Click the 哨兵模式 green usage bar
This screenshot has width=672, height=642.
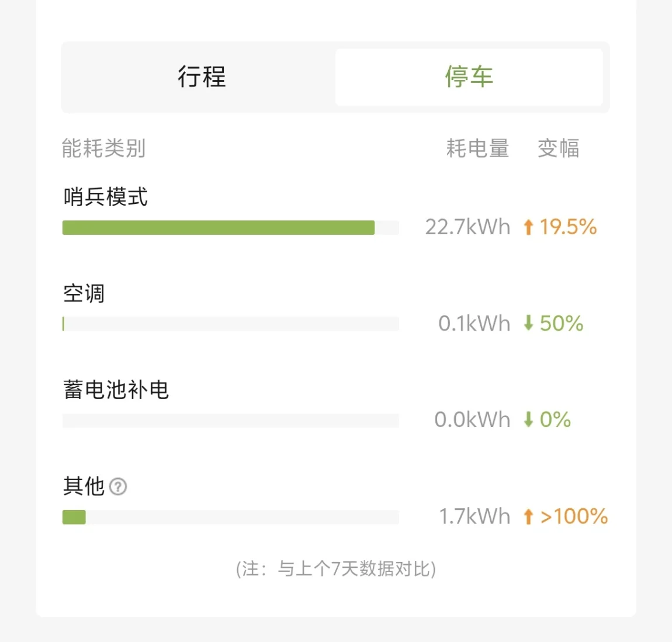click(218, 227)
